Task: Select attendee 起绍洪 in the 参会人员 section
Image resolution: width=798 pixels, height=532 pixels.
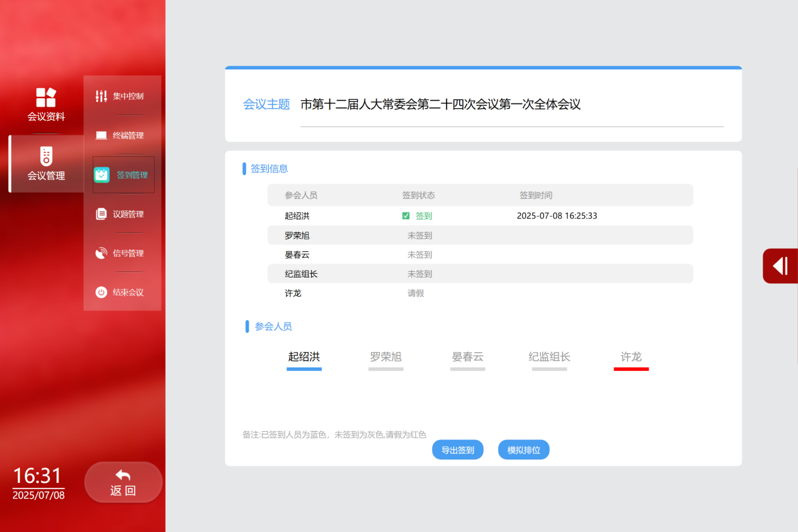Action: point(304,357)
